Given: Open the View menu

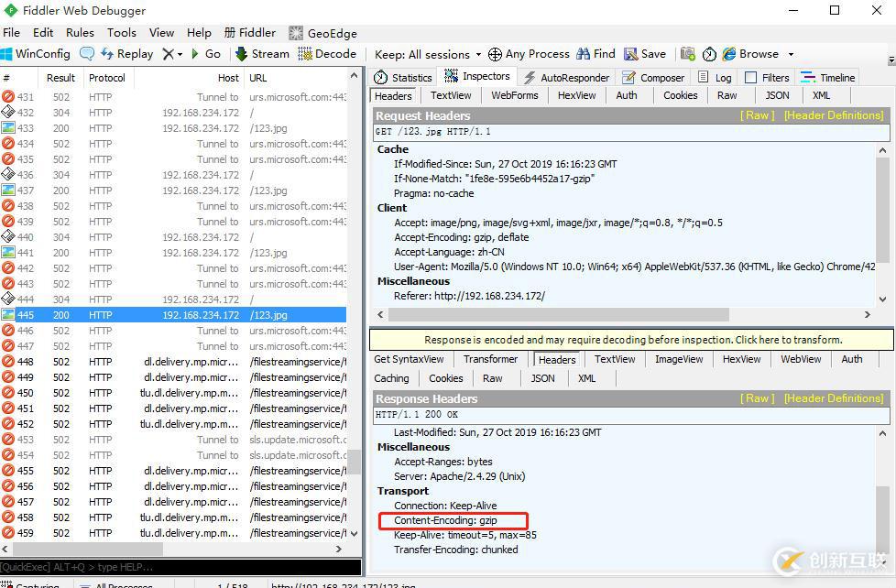Looking at the screenshot, I should (162, 33).
